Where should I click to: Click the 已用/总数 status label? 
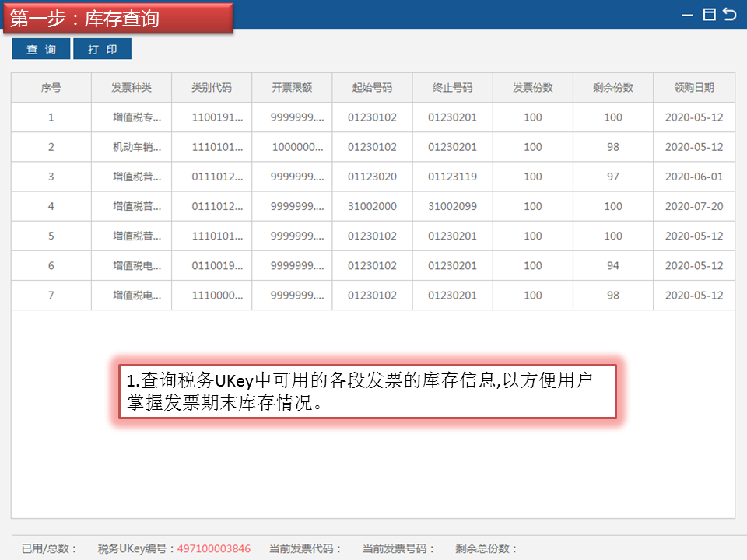[48, 548]
